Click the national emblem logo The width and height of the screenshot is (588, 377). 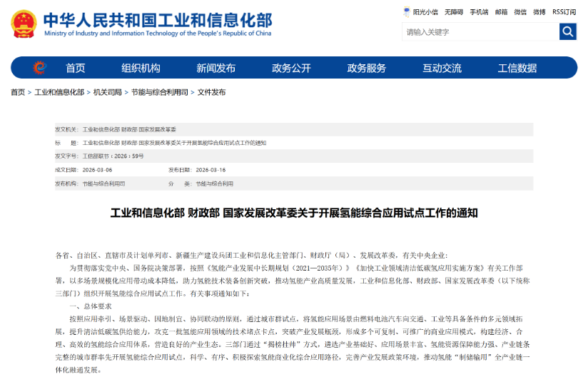coord(24,24)
